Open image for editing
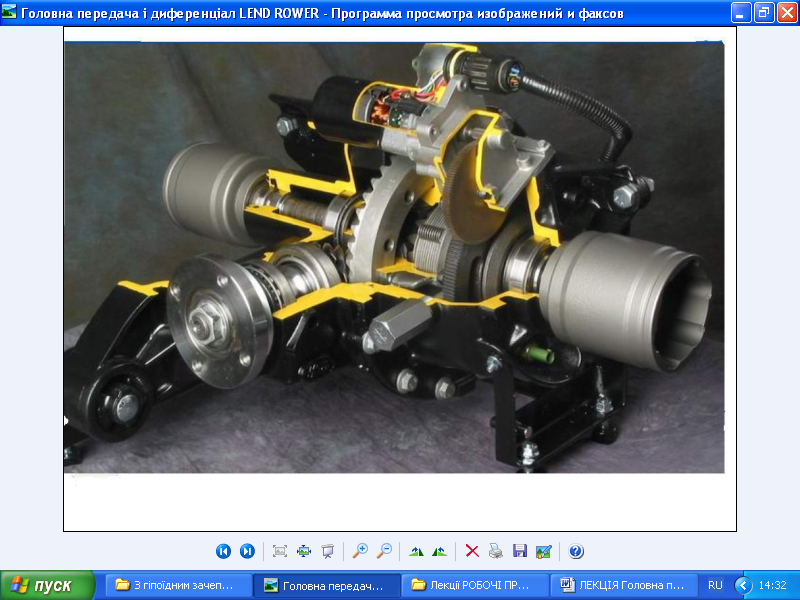The height and width of the screenshot is (600, 800). [544, 552]
